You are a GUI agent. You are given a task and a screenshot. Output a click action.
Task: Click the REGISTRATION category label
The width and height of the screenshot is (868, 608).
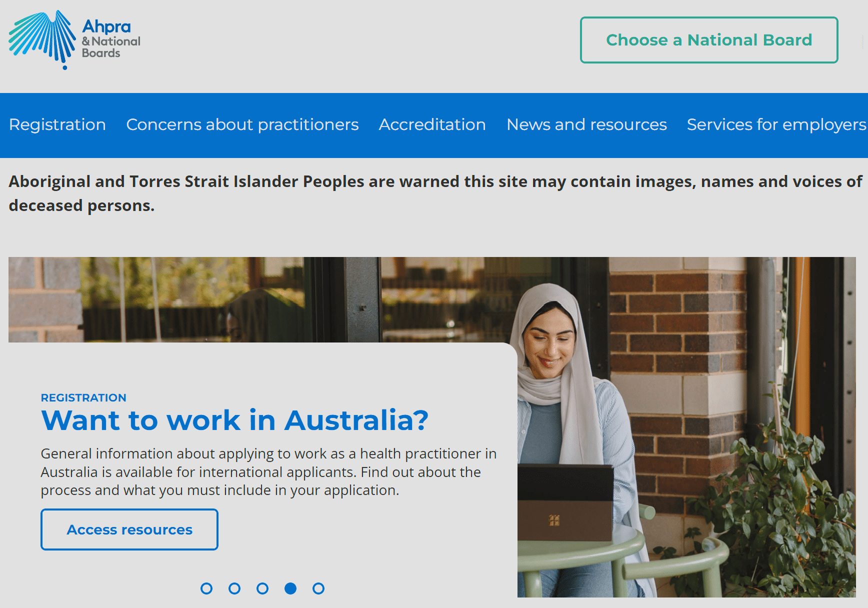[83, 397]
